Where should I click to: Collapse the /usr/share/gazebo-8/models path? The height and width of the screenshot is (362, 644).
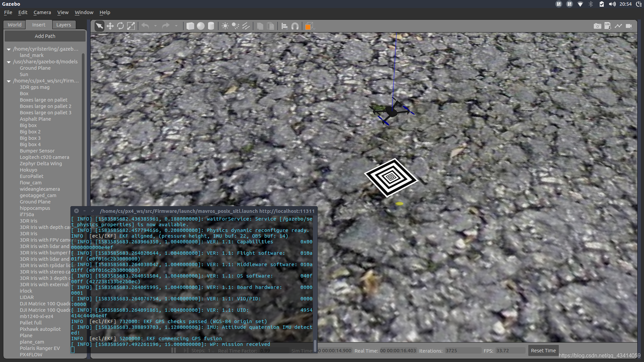click(9, 62)
